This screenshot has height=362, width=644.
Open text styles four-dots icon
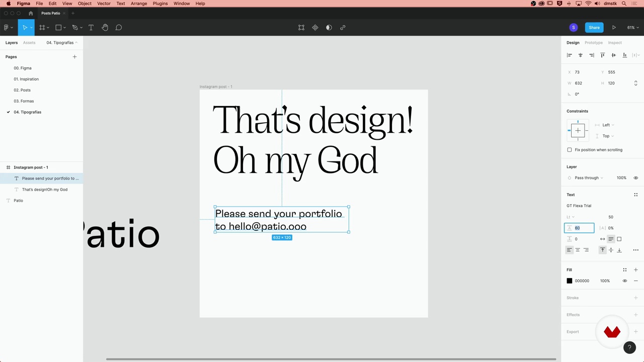[x=635, y=195]
